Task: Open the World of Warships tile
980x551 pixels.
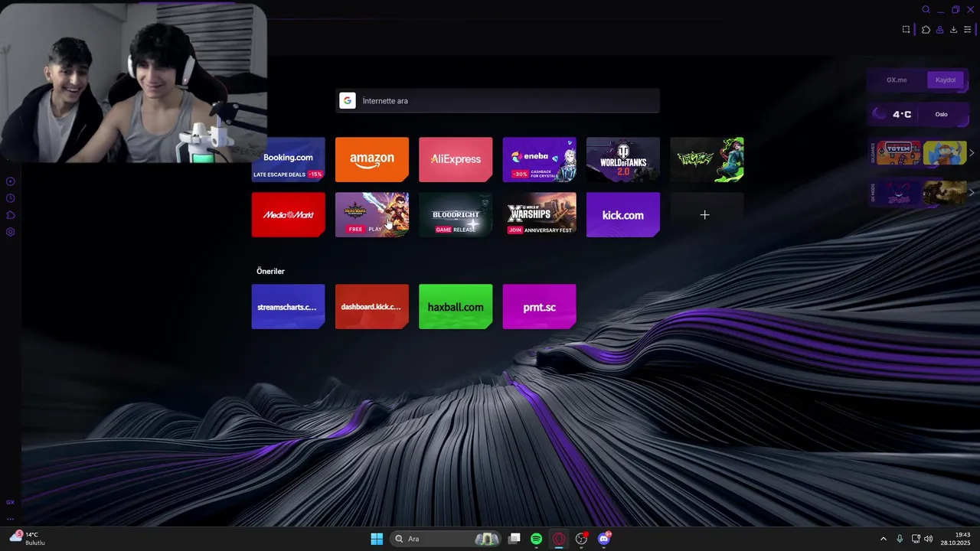Action: [539, 215]
